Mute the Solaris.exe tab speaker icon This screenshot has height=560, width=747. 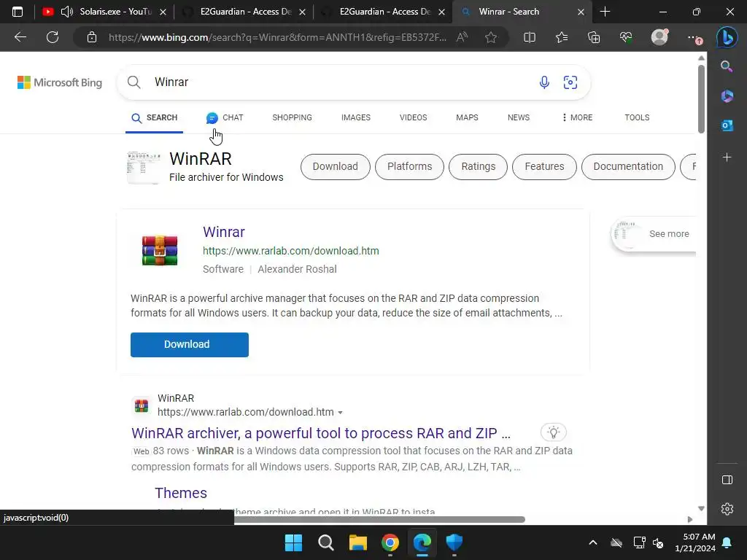(x=66, y=12)
